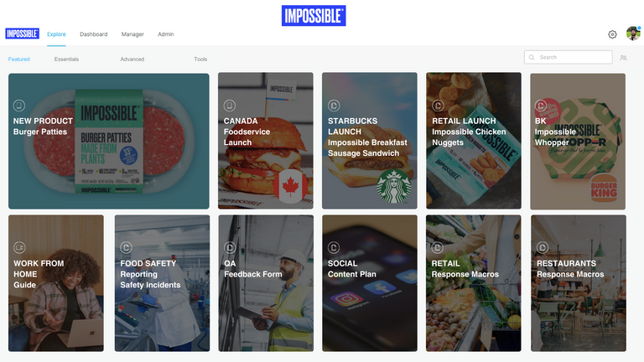Image resolution: width=644 pixels, height=362 pixels.
Task: Click document icon on Social Content Plan card
Action: click(x=334, y=247)
